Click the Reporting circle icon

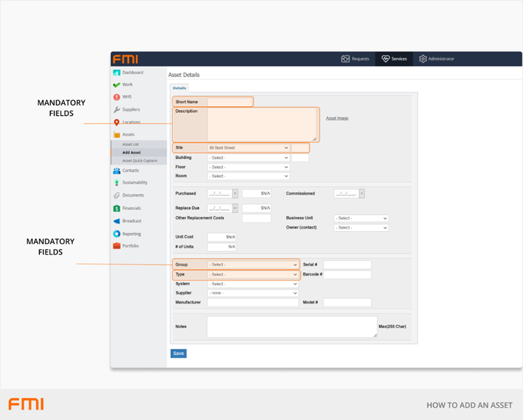tap(116, 234)
